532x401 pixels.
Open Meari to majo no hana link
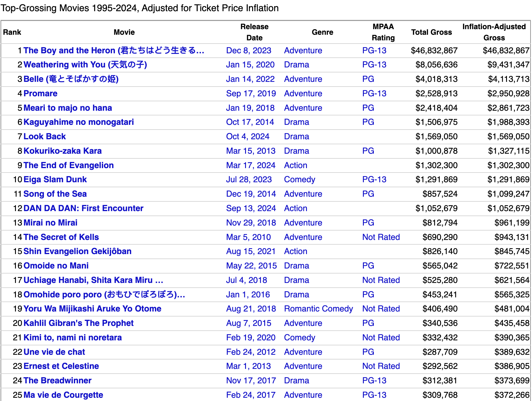tap(68, 108)
